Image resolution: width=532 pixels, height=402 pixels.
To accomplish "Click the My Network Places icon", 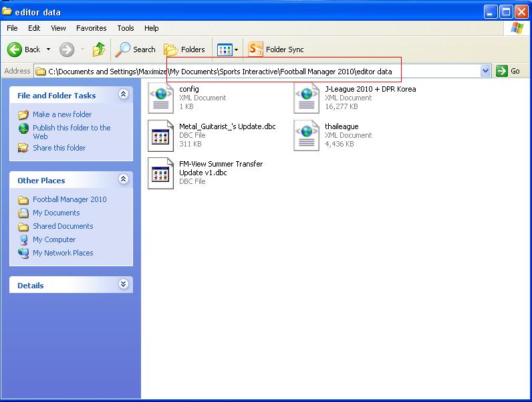I will [23, 254].
